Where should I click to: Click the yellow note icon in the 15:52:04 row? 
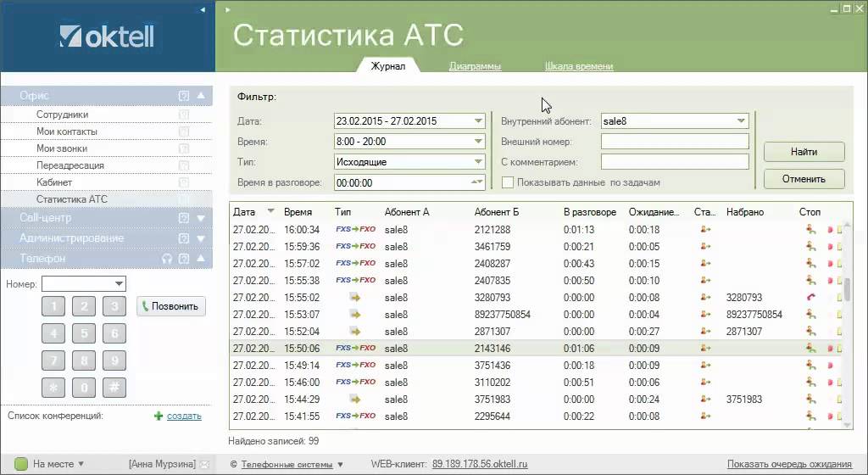(x=840, y=332)
